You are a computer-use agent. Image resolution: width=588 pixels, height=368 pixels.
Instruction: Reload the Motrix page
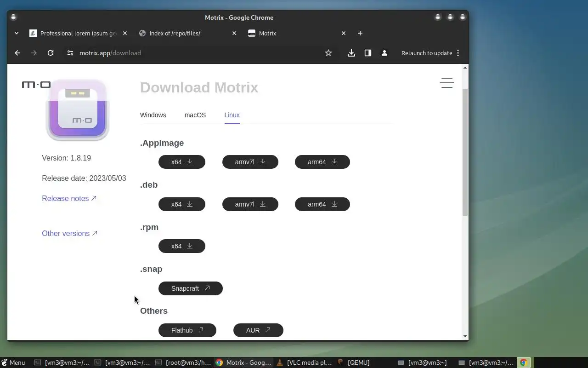51,53
